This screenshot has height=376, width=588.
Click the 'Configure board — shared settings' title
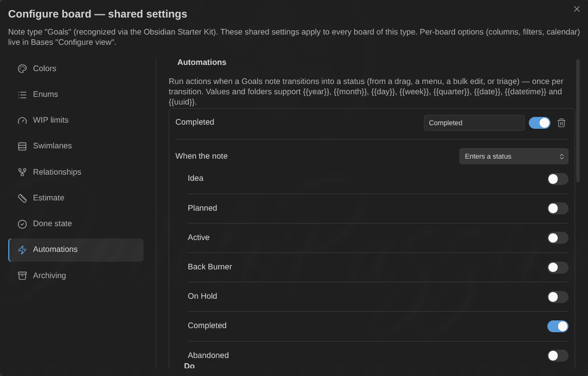pyautogui.click(x=98, y=14)
